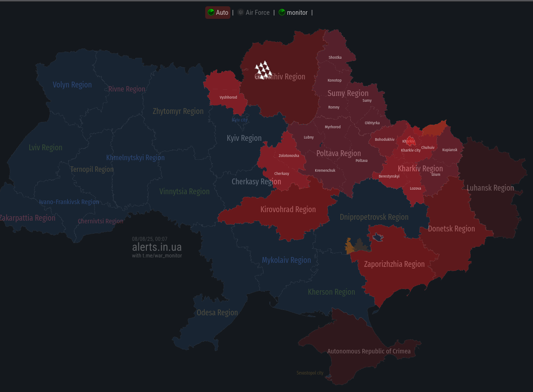Open the alerts.in.ua link
The height and width of the screenshot is (392, 533).
(x=157, y=247)
